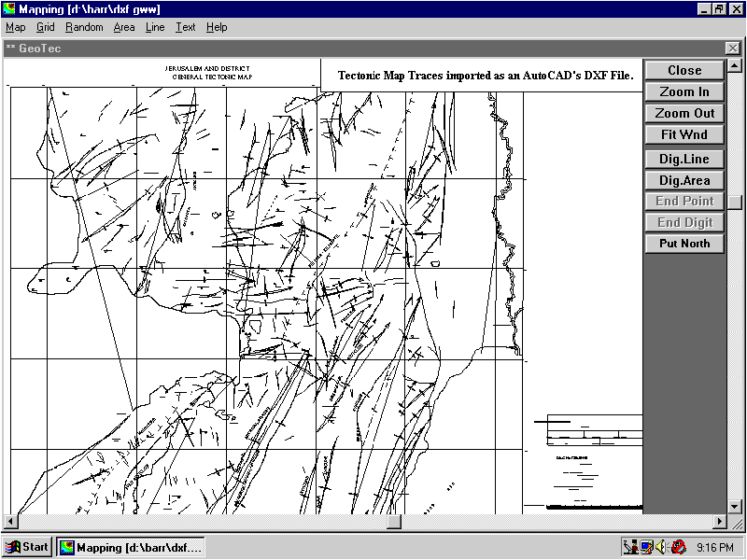Open the Windows Start menu
Image resolution: width=747 pixels, height=560 pixels.
pos(28,547)
